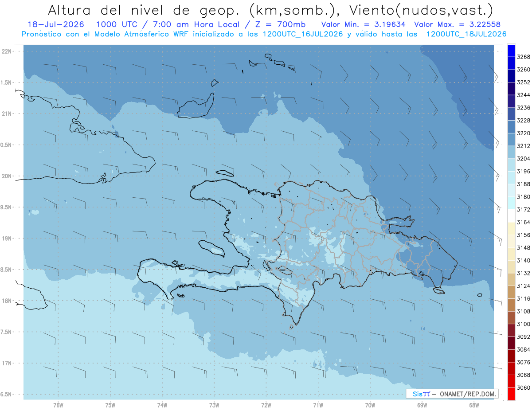Image resolution: width=532 pixels, height=411 pixels.
Task: Click the legend value '3268'
Action: 524,57
